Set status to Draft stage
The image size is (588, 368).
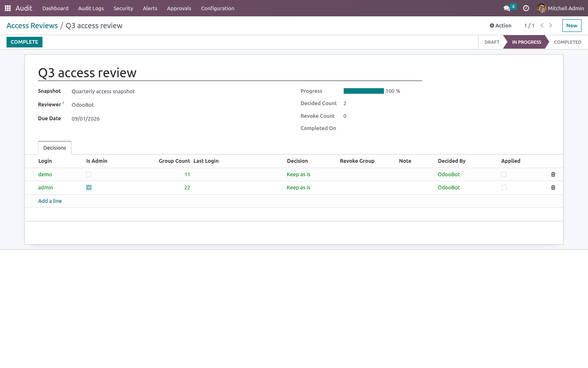tap(492, 42)
